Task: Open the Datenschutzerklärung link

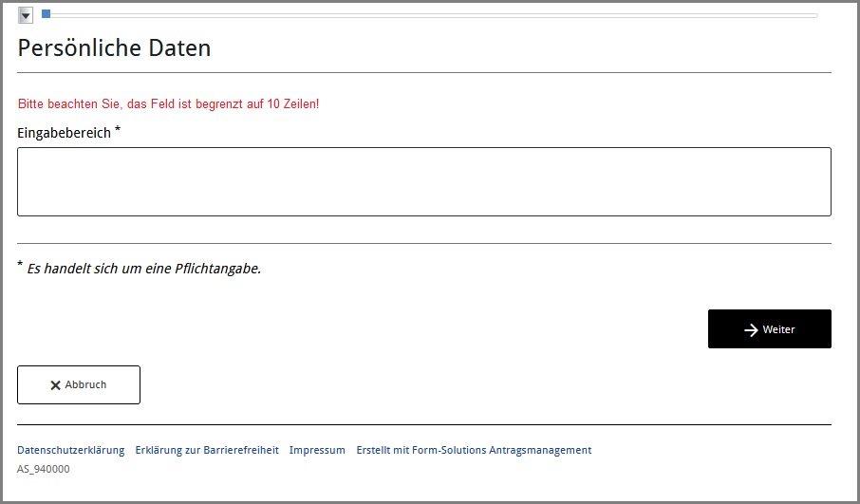Action: click(x=71, y=450)
